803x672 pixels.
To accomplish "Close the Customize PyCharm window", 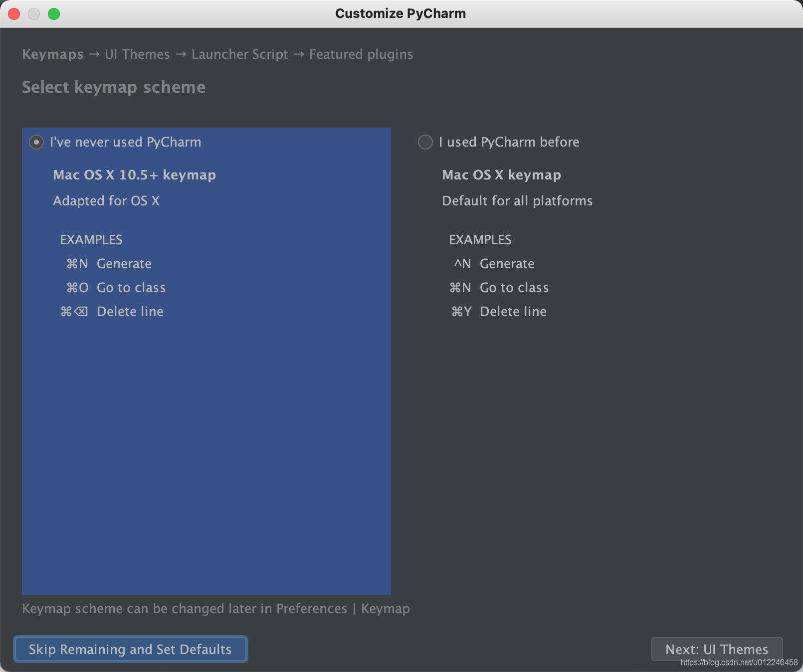I will (x=14, y=14).
